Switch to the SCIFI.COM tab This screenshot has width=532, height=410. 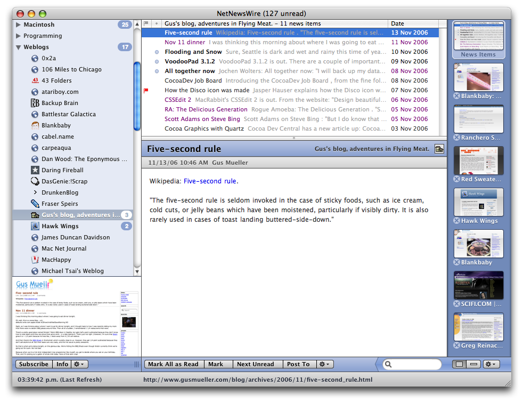[x=478, y=285]
